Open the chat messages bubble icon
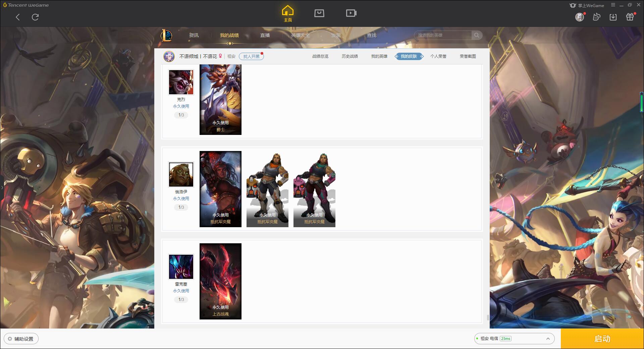644x349 pixels. tap(596, 17)
